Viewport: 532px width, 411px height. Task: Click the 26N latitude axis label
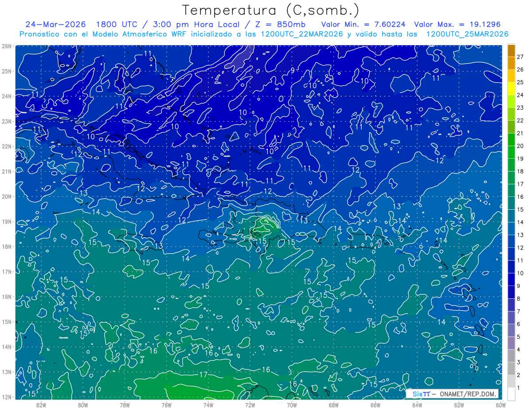click(6, 46)
